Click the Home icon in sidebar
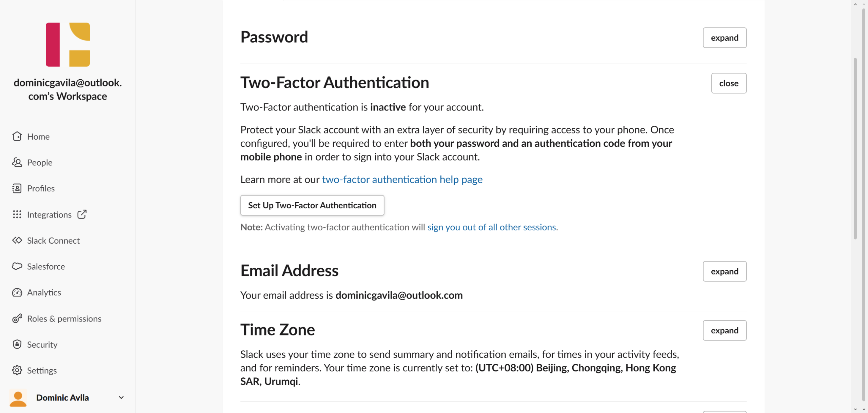This screenshot has height=413, width=868. 17,136
